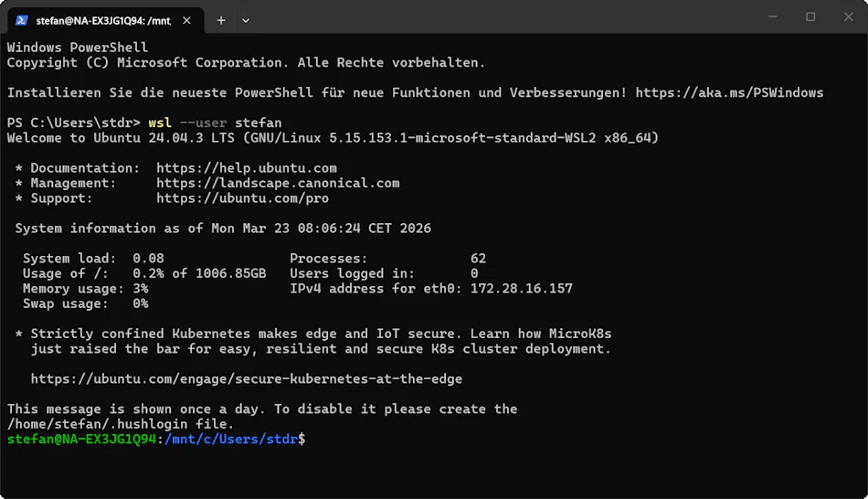Open a new tab with the plus button
The width and height of the screenshot is (868, 499).
click(221, 20)
